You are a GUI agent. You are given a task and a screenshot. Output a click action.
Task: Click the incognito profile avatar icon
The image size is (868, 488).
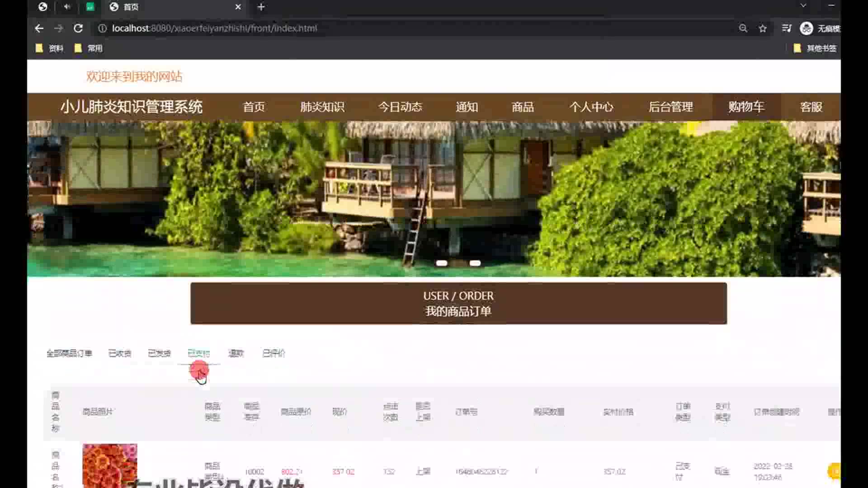[806, 28]
